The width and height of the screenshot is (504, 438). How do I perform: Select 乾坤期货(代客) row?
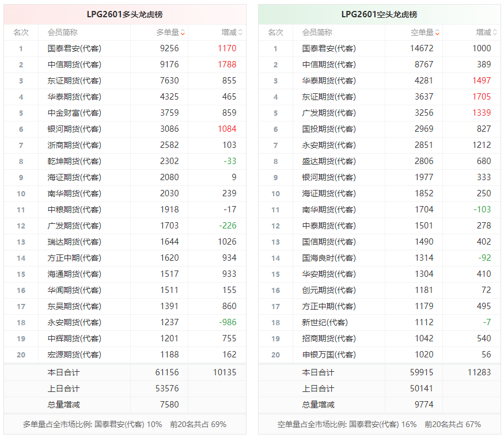[125, 161]
